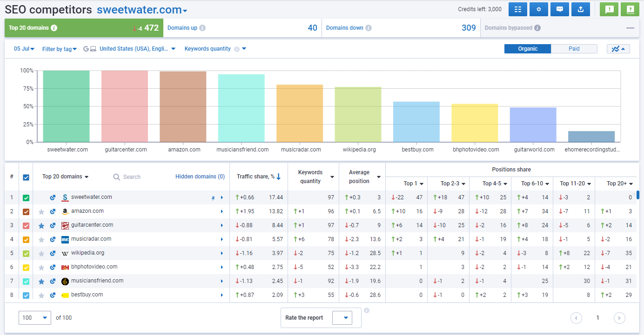The width and height of the screenshot is (644, 335).
Task: Go to next page arrow
Action: click(619, 318)
